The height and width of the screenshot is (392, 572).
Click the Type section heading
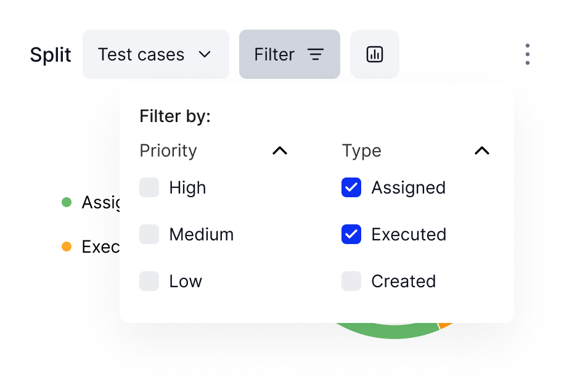(362, 151)
